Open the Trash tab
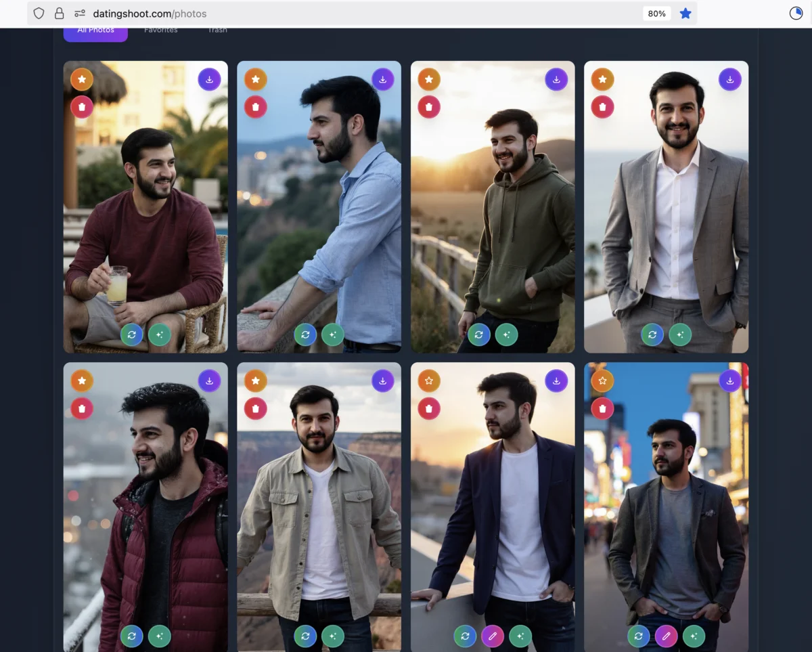 pos(217,31)
